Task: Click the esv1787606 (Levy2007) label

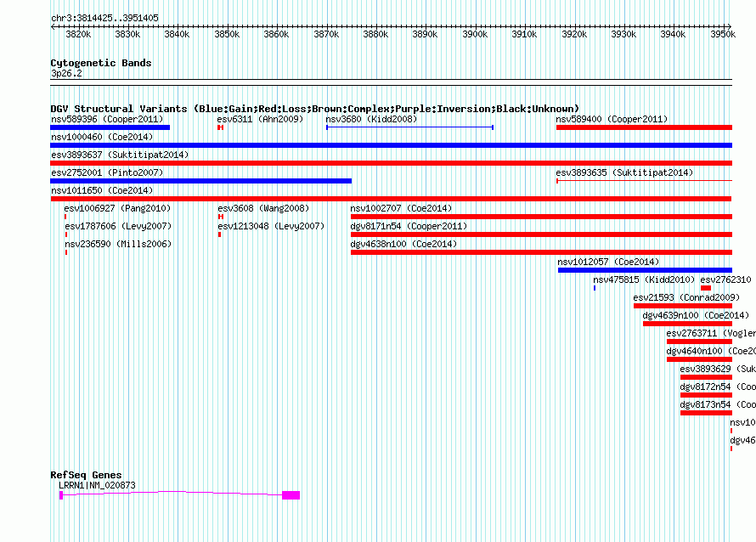Action: pyautogui.click(x=118, y=226)
